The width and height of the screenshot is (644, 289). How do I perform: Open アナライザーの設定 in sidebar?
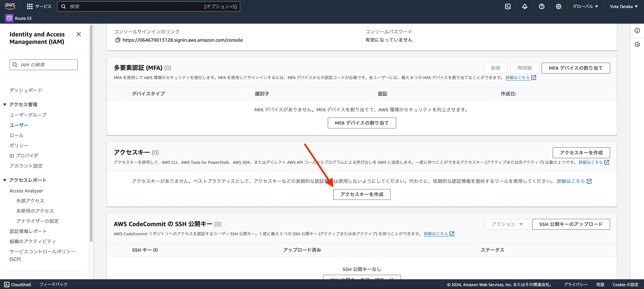(x=37, y=221)
